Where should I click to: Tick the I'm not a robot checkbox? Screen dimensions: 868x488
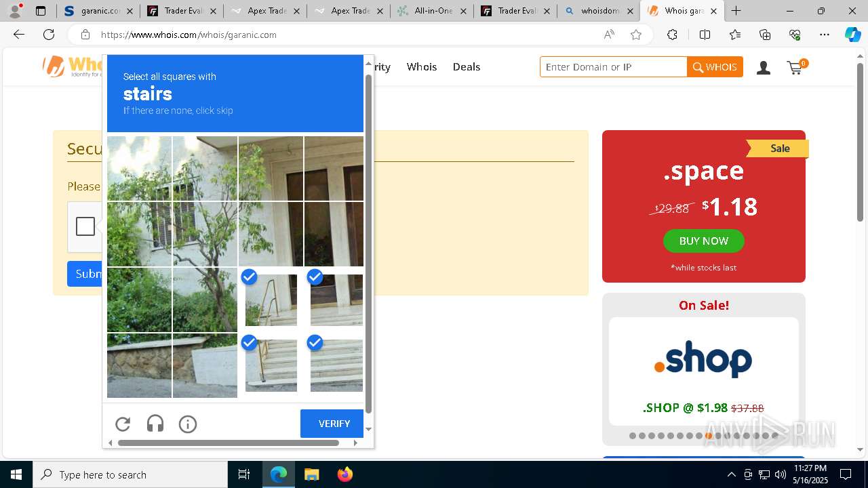click(x=85, y=226)
